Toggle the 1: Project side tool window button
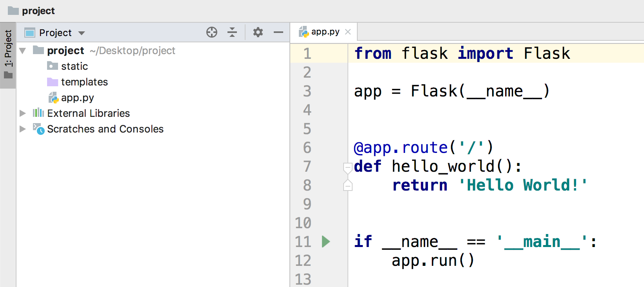 click(x=8, y=55)
